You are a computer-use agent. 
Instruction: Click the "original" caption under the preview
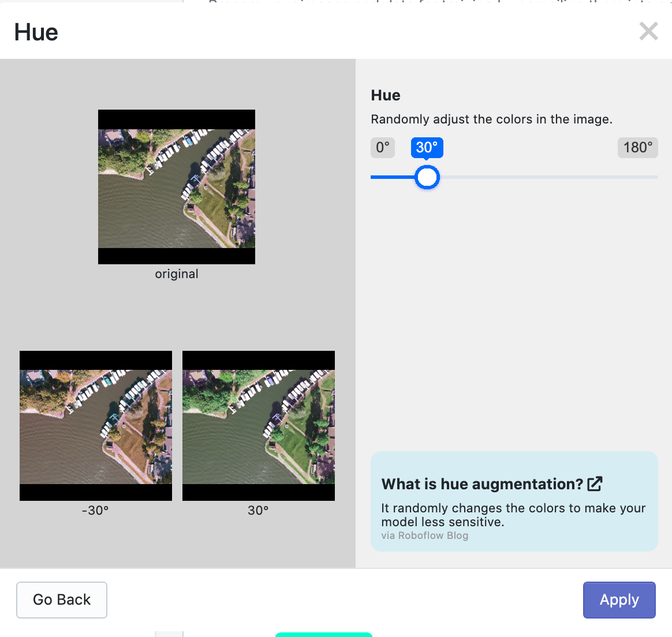click(x=176, y=273)
